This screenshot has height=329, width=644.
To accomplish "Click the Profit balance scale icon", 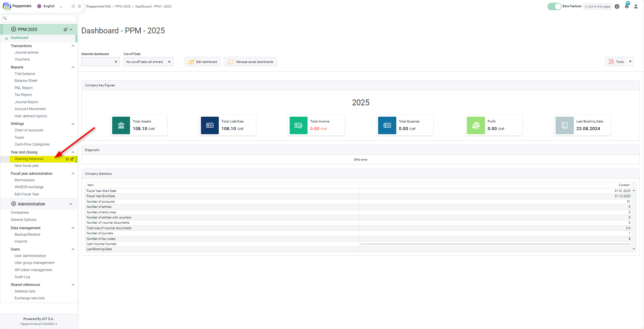I will pos(476,125).
